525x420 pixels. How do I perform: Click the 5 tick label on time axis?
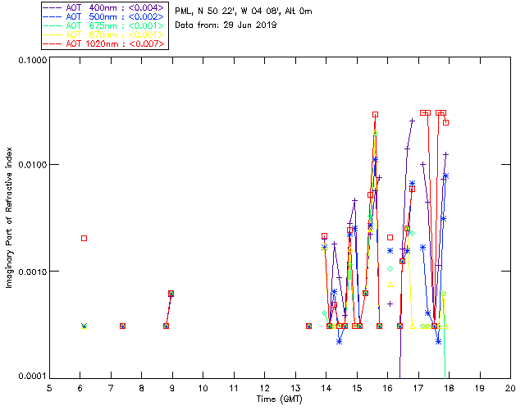tap(49, 388)
